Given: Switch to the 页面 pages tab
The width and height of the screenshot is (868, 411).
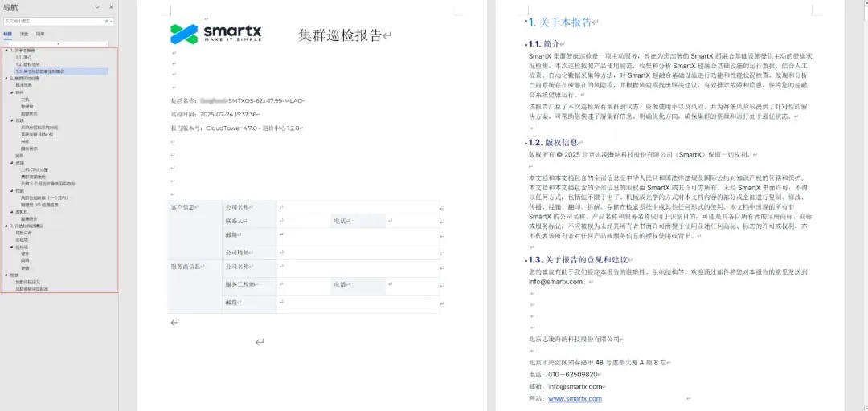Looking at the screenshot, I should (x=24, y=34).
